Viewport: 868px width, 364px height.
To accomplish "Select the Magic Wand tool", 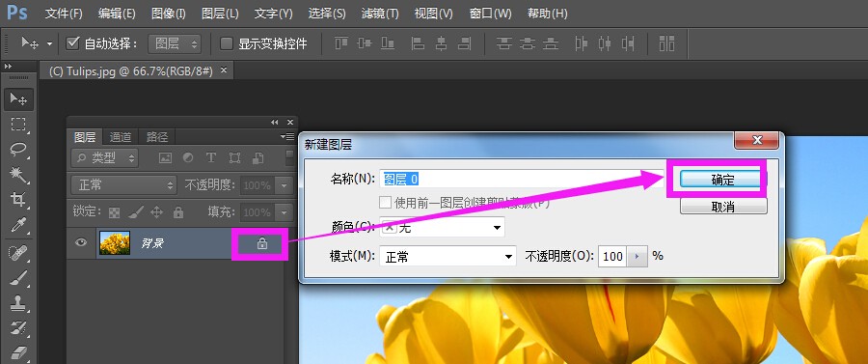I will pos(19,174).
